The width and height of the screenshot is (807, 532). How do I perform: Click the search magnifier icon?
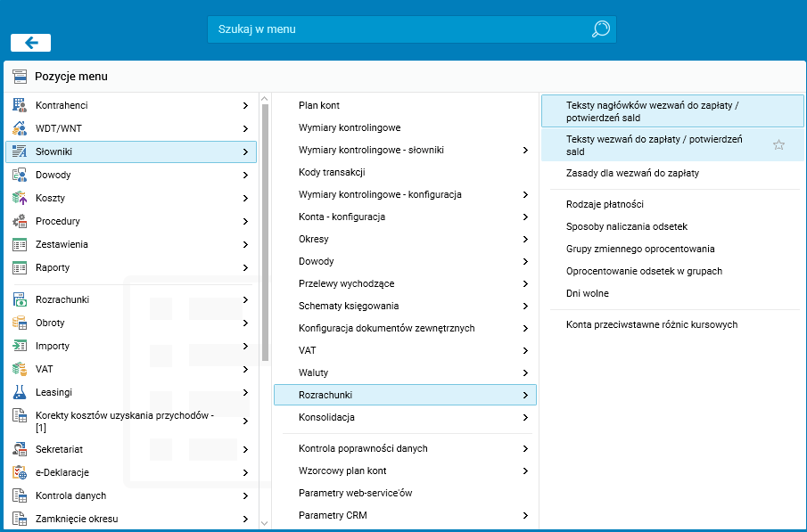[601, 29]
